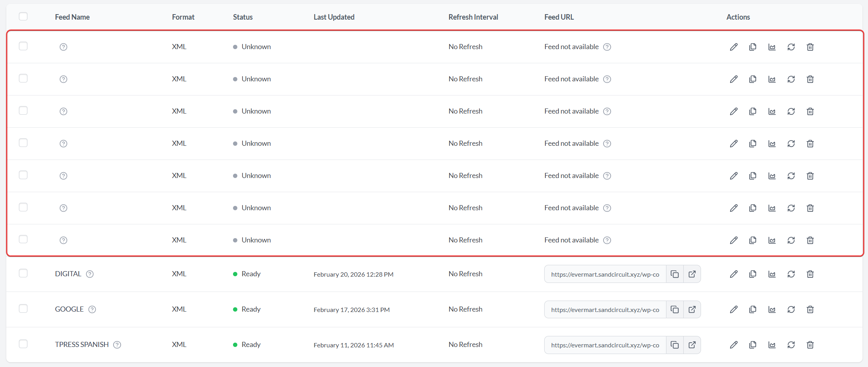Tick the TPRESS SPANISH feed checkbox
Image resolution: width=868 pixels, height=367 pixels.
pyautogui.click(x=23, y=344)
